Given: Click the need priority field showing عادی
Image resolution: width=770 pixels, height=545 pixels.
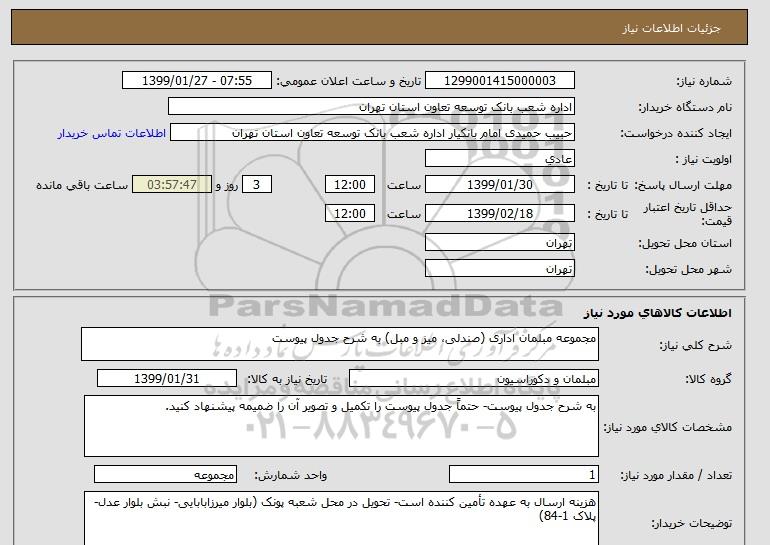Looking at the screenshot, I should pos(499,159).
